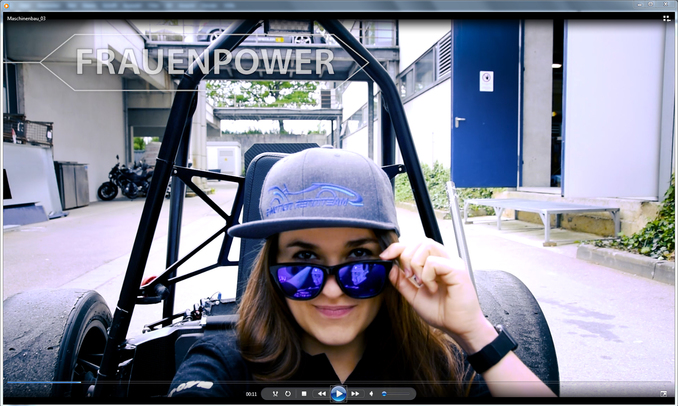This screenshot has width=678, height=406.
Task: Click the FRAUENPOWER text overlay in the video
Action: click(x=205, y=62)
